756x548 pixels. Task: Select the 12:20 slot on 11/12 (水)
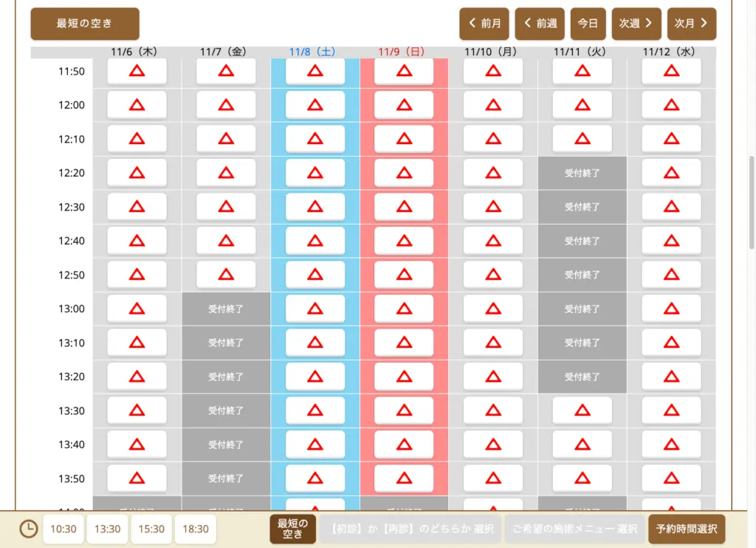pyautogui.click(x=671, y=173)
